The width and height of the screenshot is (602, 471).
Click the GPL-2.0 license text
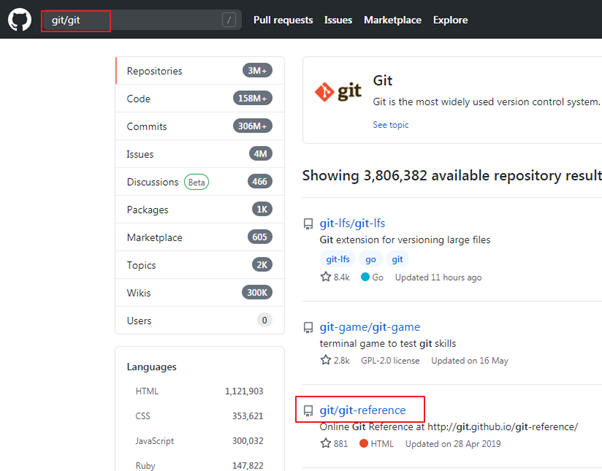pos(390,360)
